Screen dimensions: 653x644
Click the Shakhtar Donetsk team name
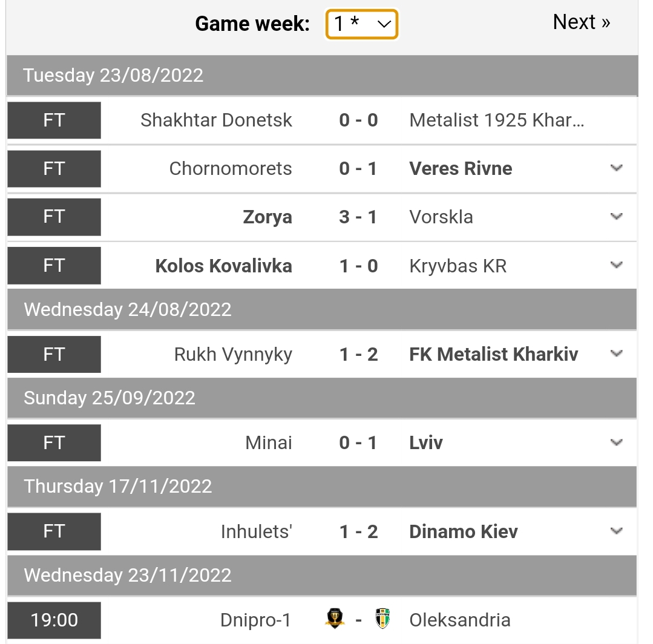pyautogui.click(x=216, y=120)
